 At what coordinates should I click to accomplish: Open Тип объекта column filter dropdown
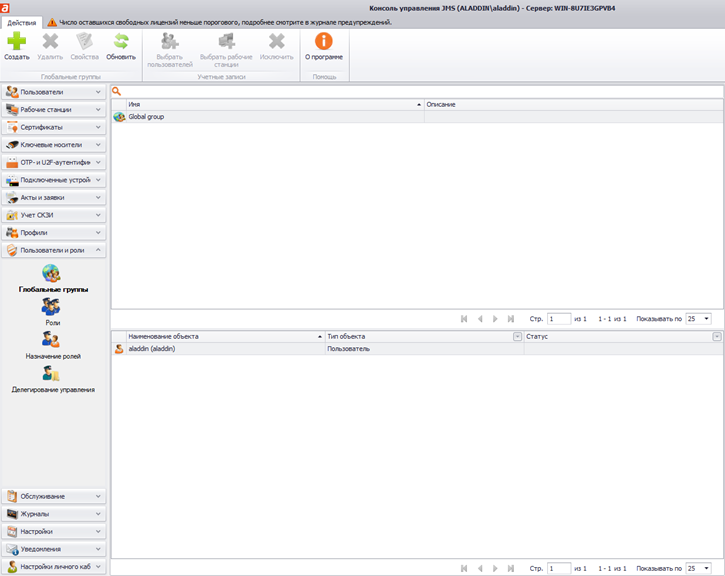(517, 337)
